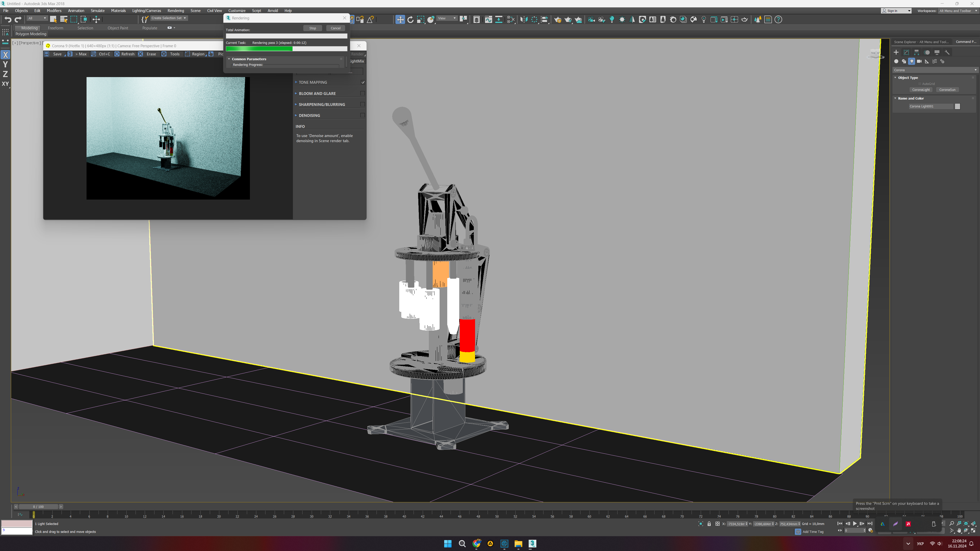Stop the current render
Image resolution: width=980 pixels, height=551 pixels.
coord(312,28)
